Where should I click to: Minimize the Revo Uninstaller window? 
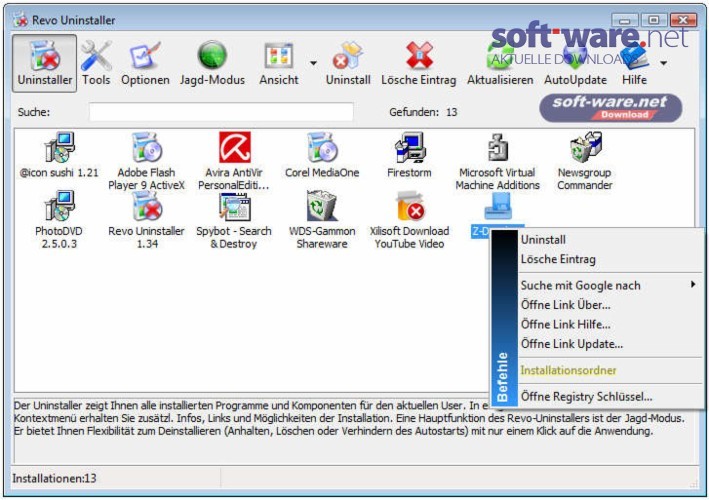(625, 20)
